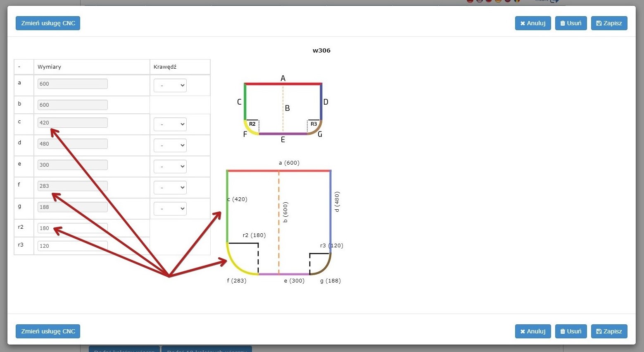Screen dimensions: 644x352
Task: Expand the edge dropdown for row c
Action: [170, 125]
